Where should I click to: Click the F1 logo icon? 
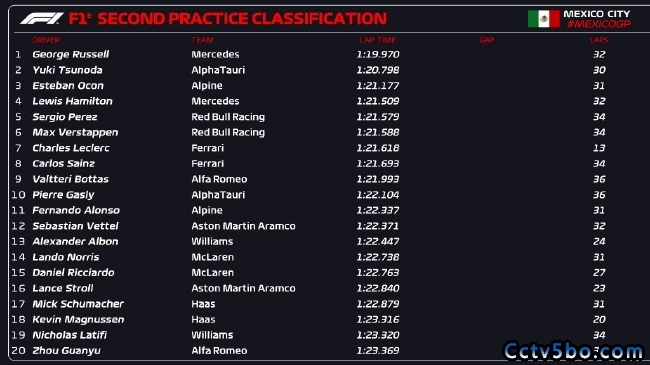pos(42,18)
